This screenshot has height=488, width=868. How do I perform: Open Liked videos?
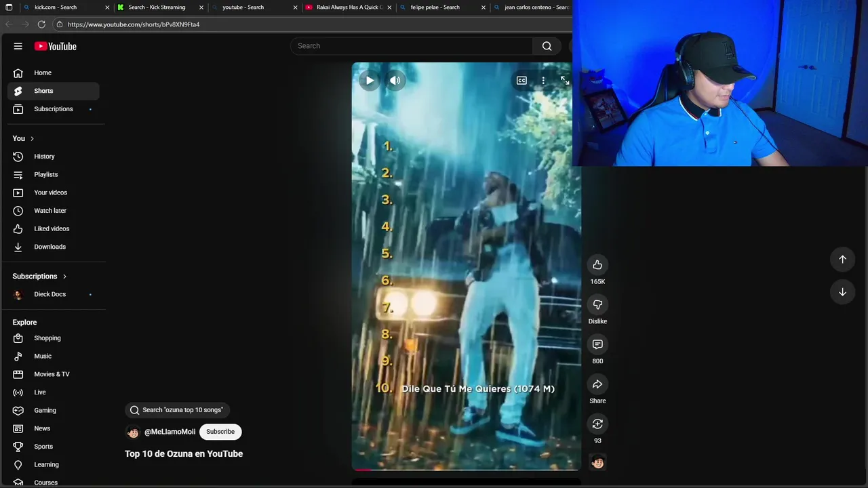click(54, 229)
